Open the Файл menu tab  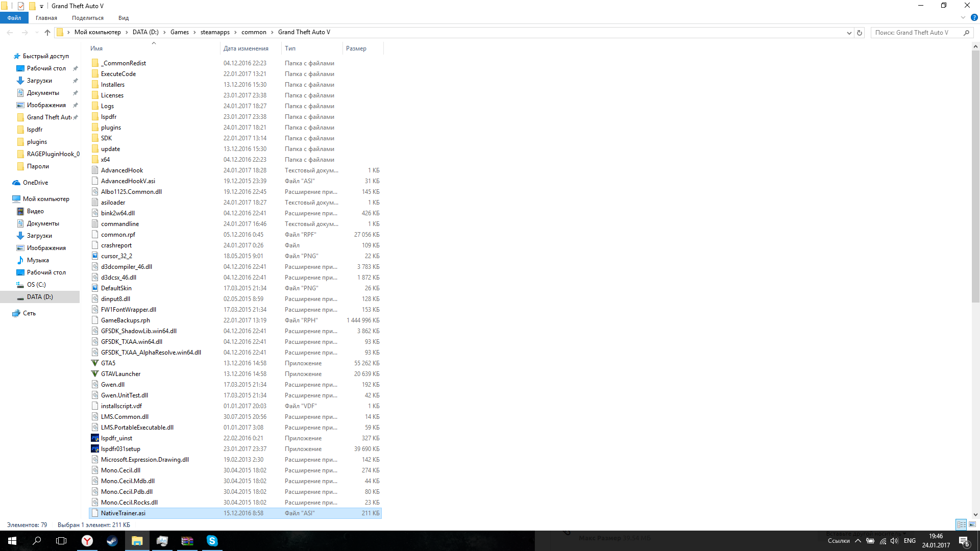pos(14,18)
